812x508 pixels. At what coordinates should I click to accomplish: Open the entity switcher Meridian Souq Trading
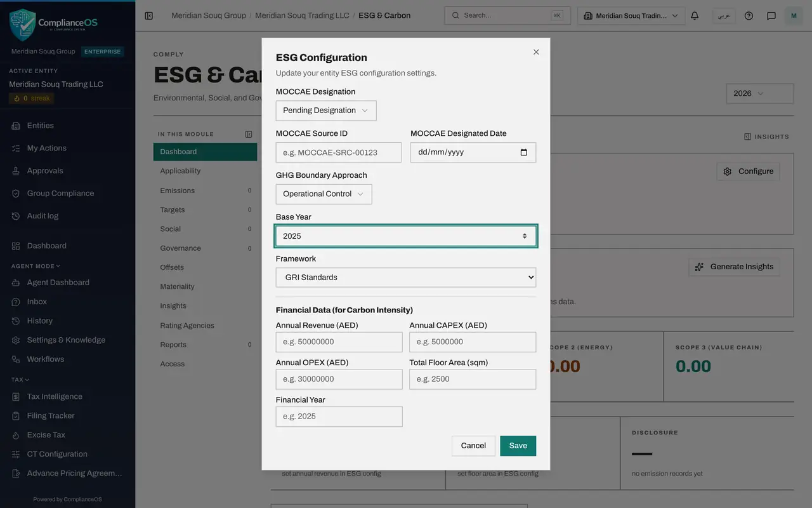click(x=631, y=15)
